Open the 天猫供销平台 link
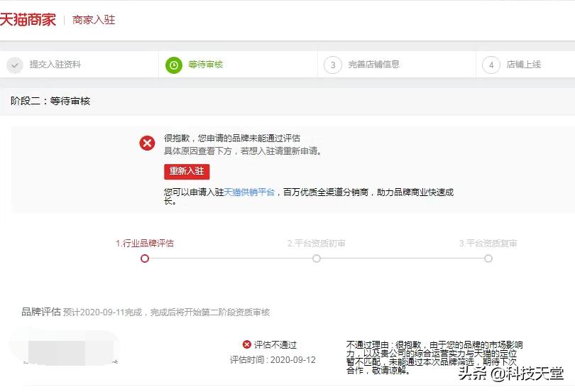This screenshot has height=392, width=575. [x=249, y=192]
